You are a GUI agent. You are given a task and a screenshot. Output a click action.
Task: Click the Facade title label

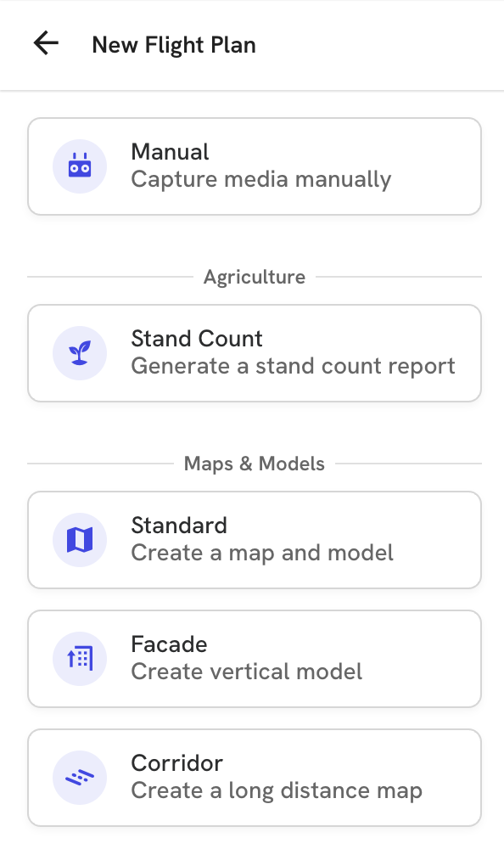(x=169, y=644)
